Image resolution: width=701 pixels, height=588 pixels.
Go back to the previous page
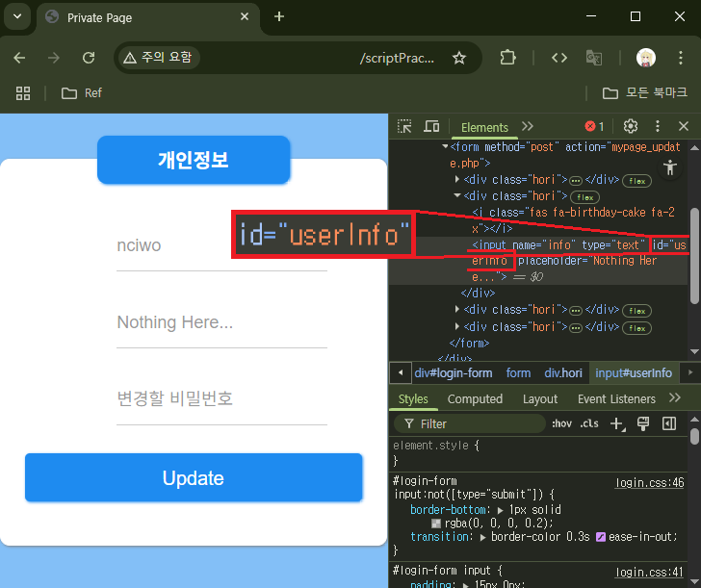[19, 58]
